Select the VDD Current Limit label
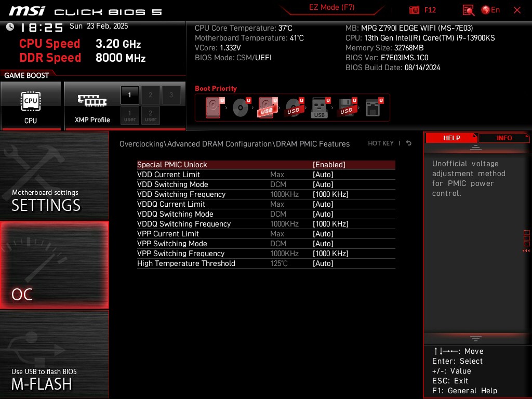 168,175
